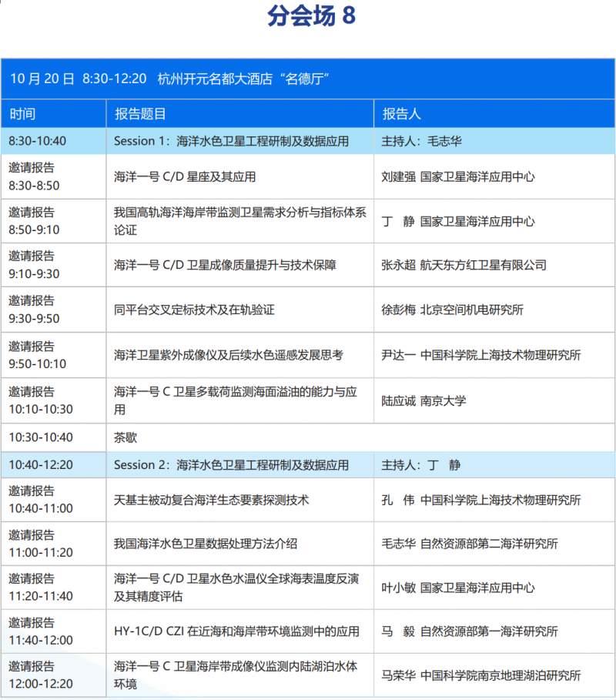Select the talk '我国海洋水色卫星数据处理方法介绍'
Viewport: 616px width, 700px height.
(206, 544)
